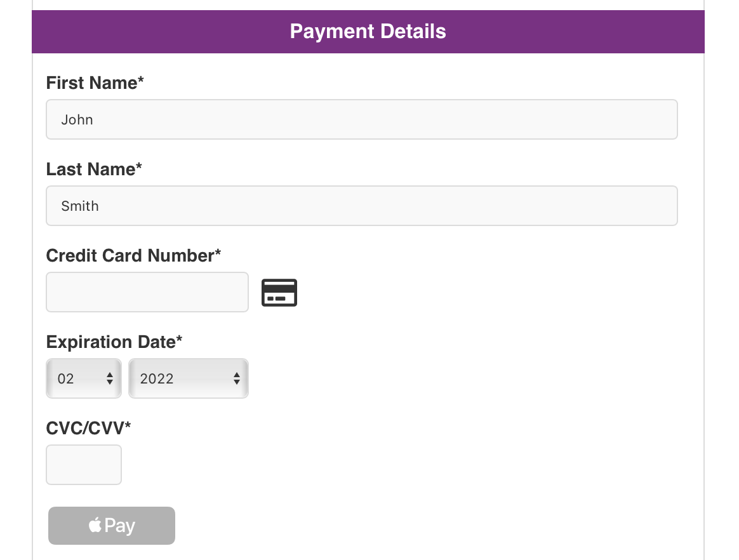Click the arrows on the 02 month selector

point(110,378)
